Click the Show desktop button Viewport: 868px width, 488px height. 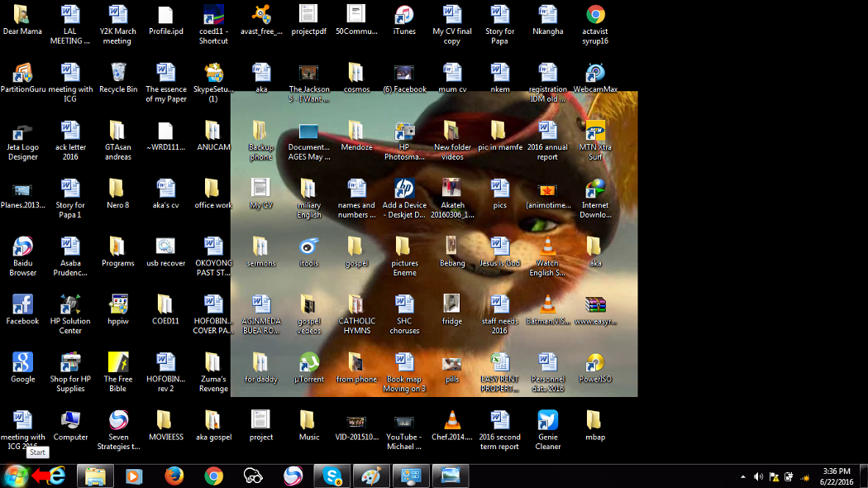click(864, 476)
